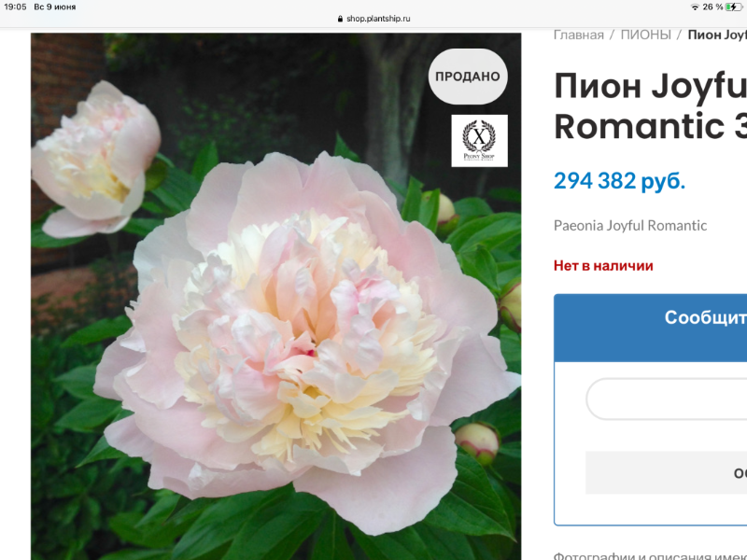The height and width of the screenshot is (560, 747).
Task: Select the Paeonia Joyful Romantic subtitle text
Action: pyautogui.click(x=629, y=225)
